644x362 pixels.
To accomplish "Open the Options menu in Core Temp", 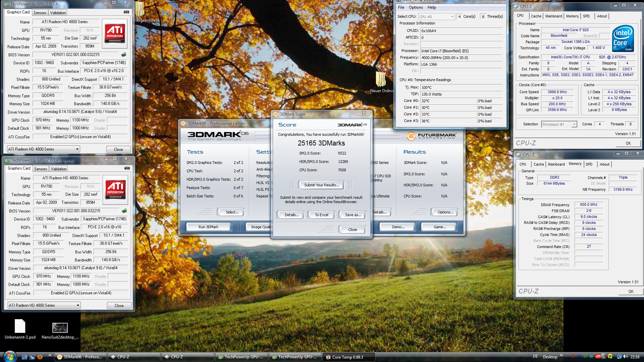I will [x=416, y=7].
